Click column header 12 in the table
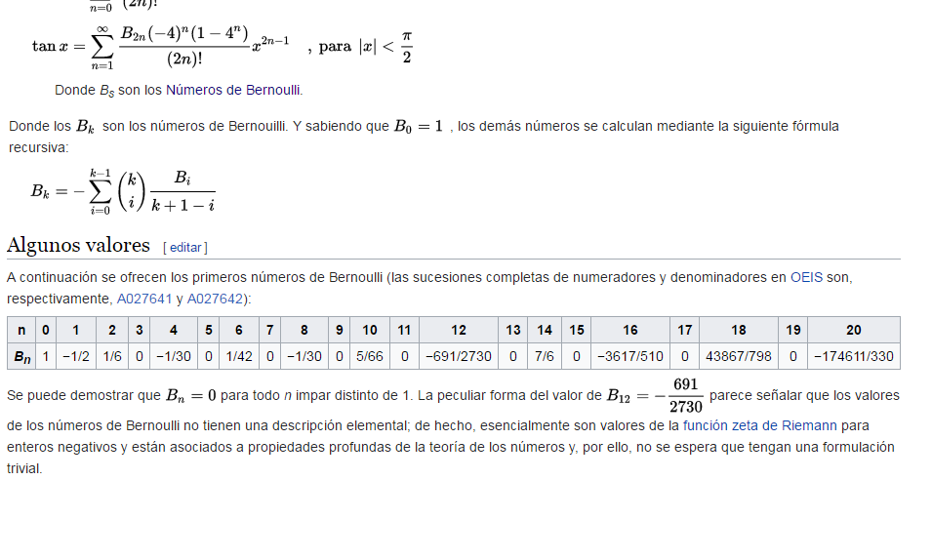Image resolution: width=932 pixels, height=560 pixels. pos(459,330)
